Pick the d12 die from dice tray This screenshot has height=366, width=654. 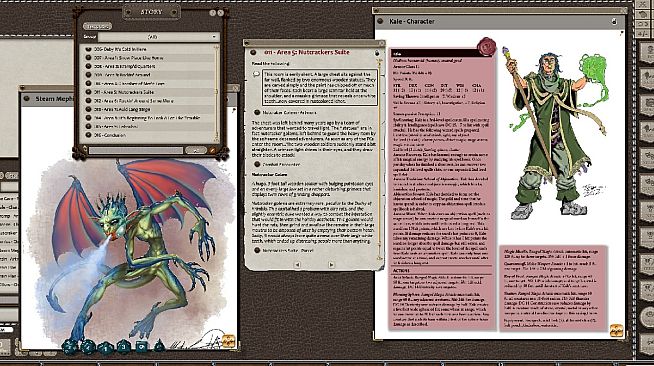[88, 346]
